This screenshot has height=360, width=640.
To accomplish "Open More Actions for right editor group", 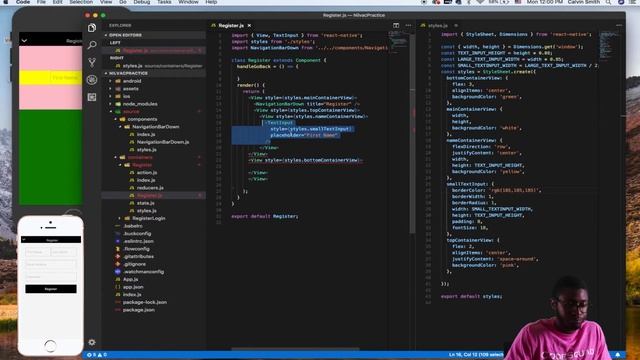I will tap(619, 25).
